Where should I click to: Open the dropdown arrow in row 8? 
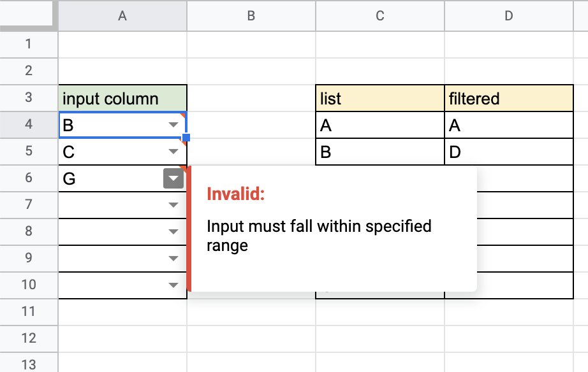173,231
